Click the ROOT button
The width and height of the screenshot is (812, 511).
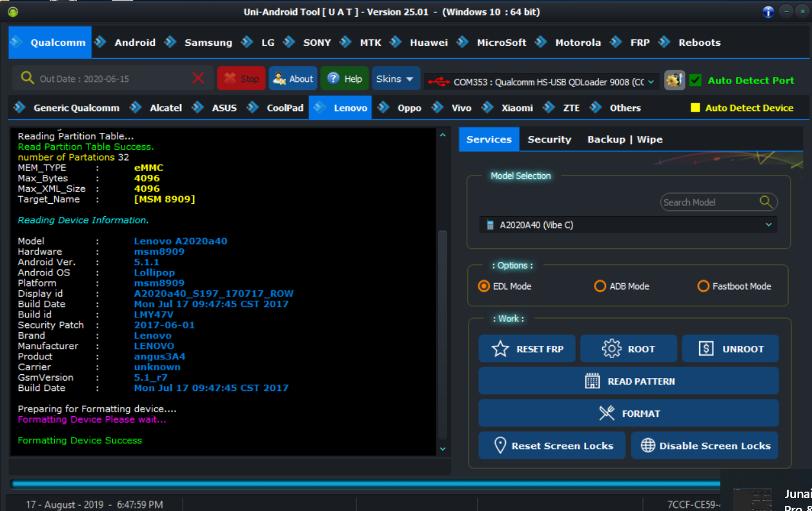[x=629, y=349]
